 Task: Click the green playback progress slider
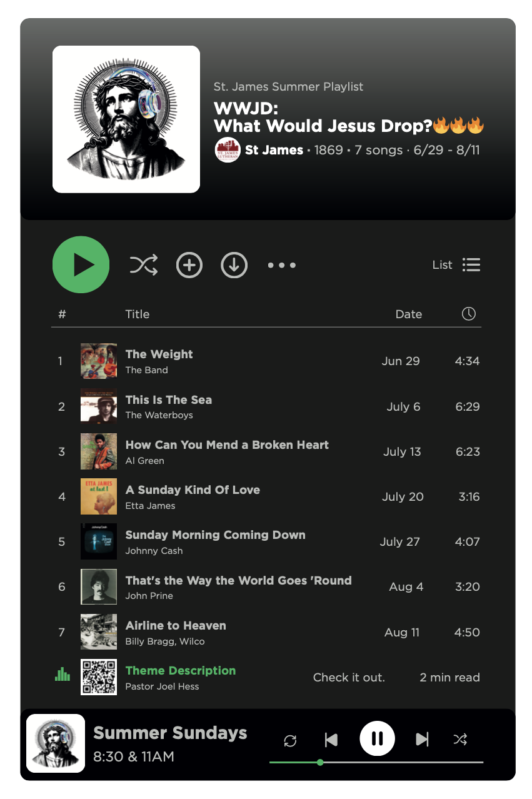click(376, 762)
